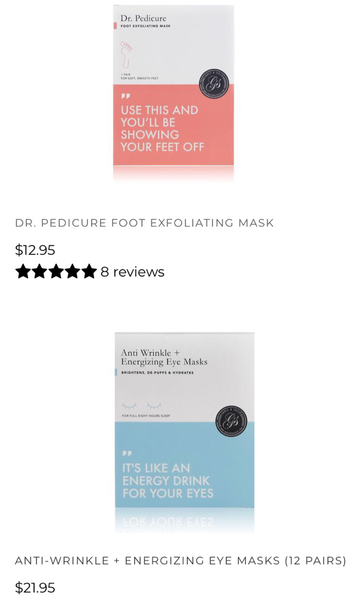364x599 pixels.
Task: Click the GS round badge on Dr. Pedicure box
Action: pyautogui.click(x=214, y=83)
